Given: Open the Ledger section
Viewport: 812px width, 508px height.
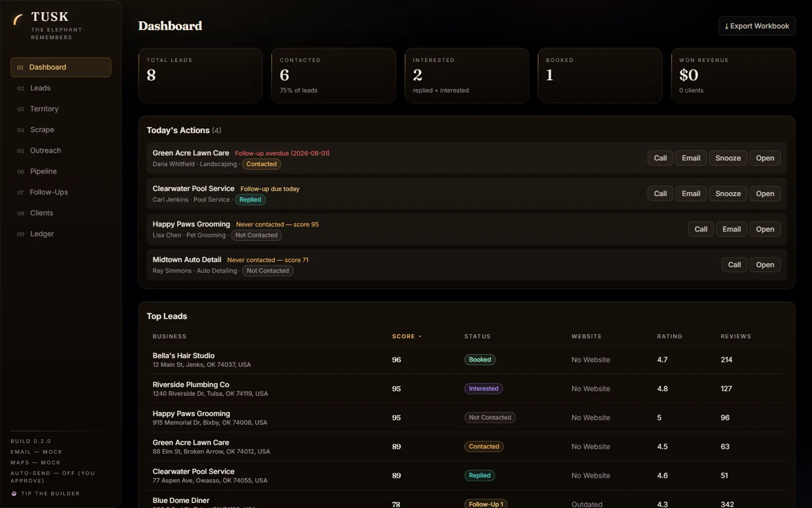Looking at the screenshot, I should click(x=61, y=234).
